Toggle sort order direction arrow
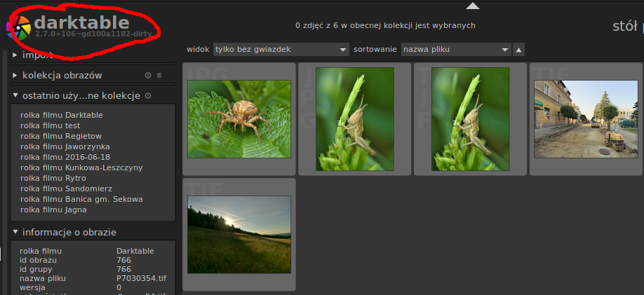644x295 pixels. coord(518,50)
